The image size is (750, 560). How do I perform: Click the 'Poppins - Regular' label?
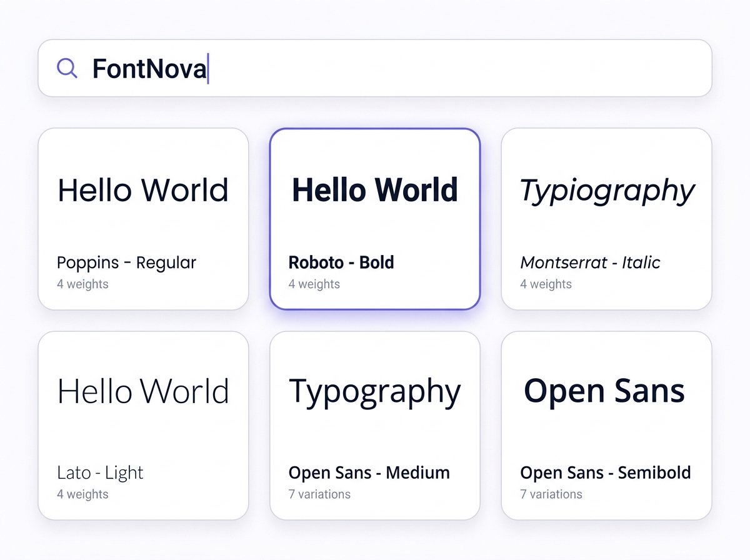[x=126, y=263]
